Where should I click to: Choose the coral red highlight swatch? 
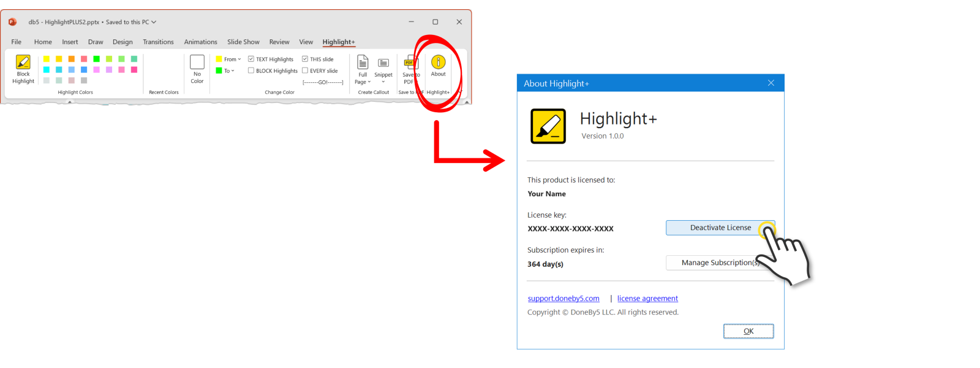[x=84, y=59]
